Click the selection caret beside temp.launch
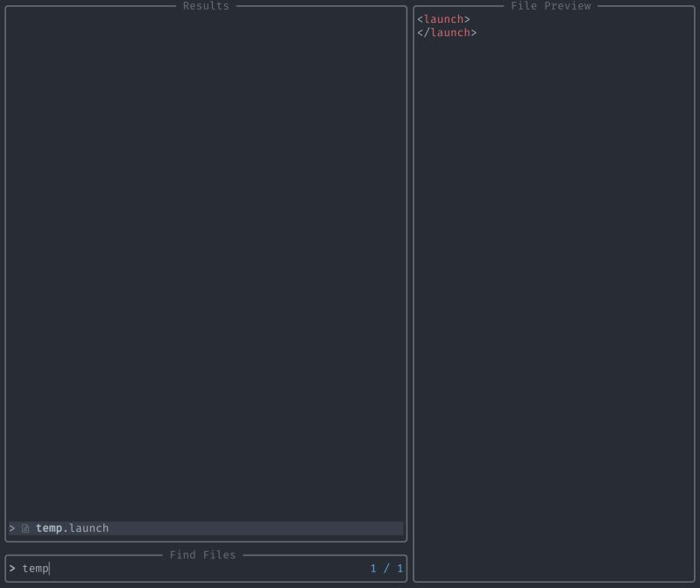 (x=12, y=528)
